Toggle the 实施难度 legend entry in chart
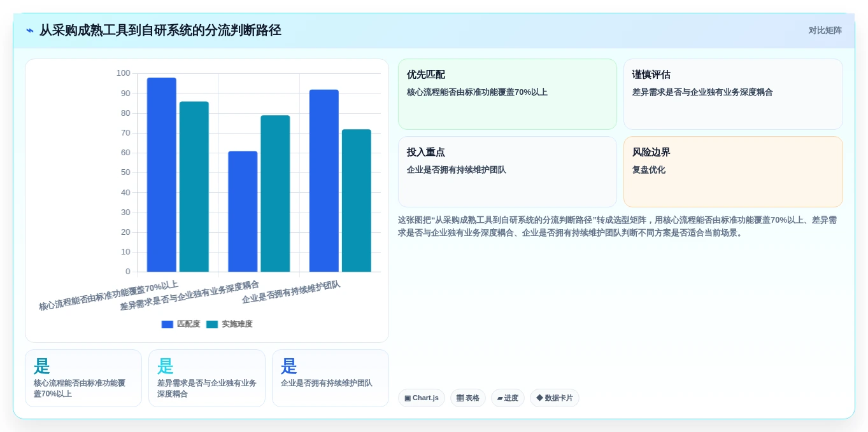 pyautogui.click(x=229, y=324)
